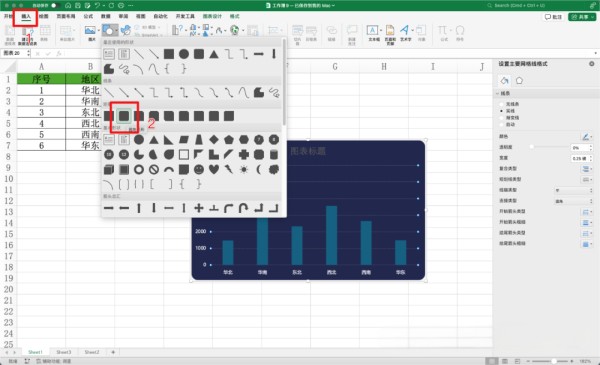600x365 pixels.
Task: Click the shapes gallery vertical scrollbar
Action: tap(284, 82)
